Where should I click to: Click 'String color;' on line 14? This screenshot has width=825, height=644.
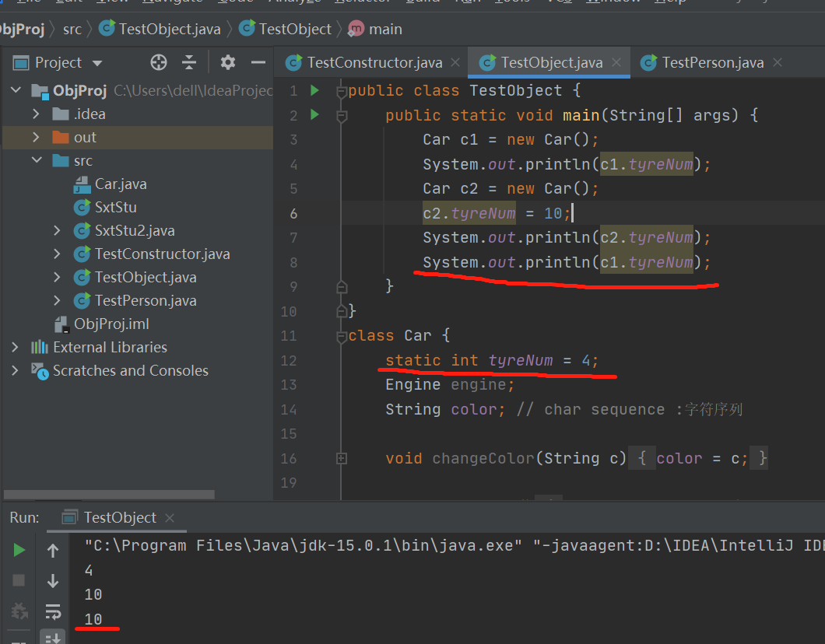tap(445, 409)
